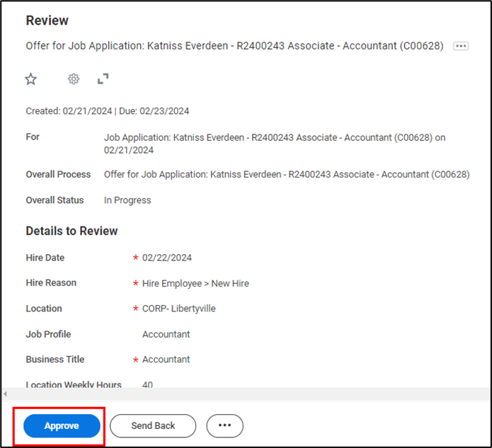Image resolution: width=492 pixels, height=448 pixels.
Task: Click Hire Employee > New Hire reason
Action: click(195, 283)
